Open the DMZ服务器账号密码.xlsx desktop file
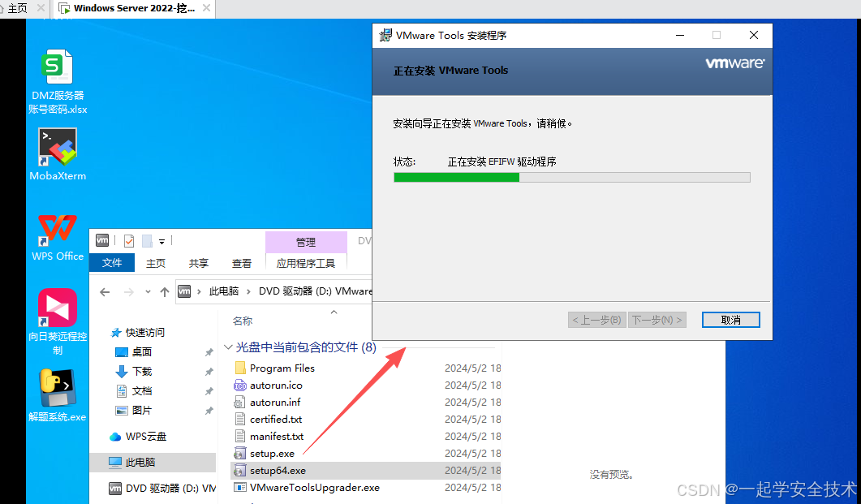Image resolution: width=861 pixels, height=504 pixels. point(58,81)
